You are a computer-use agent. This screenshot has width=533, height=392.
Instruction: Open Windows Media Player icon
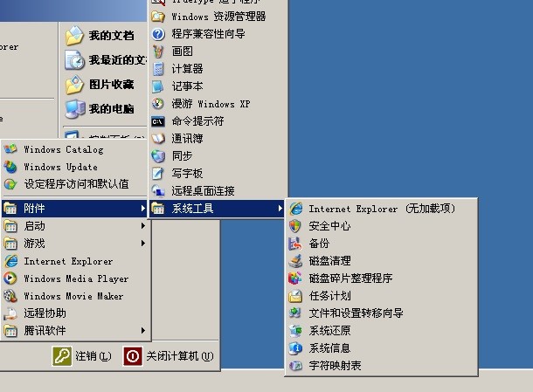pyautogui.click(x=10, y=279)
